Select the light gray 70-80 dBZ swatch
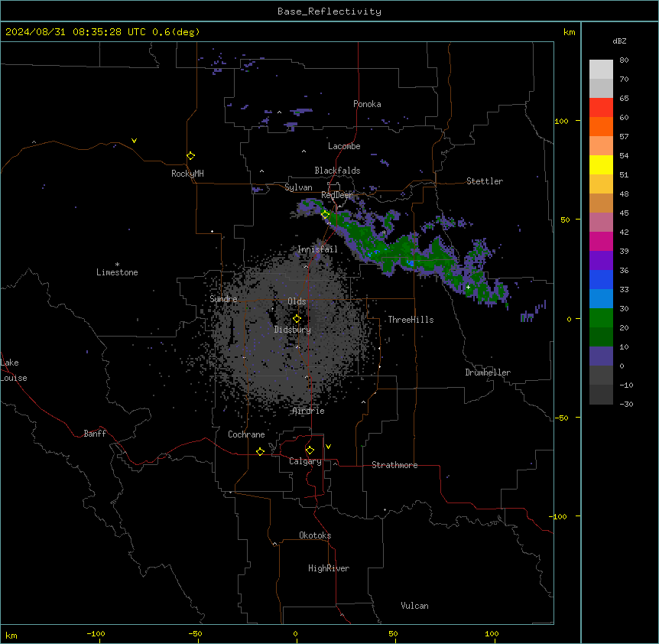This screenshot has height=644, width=659. [x=601, y=70]
